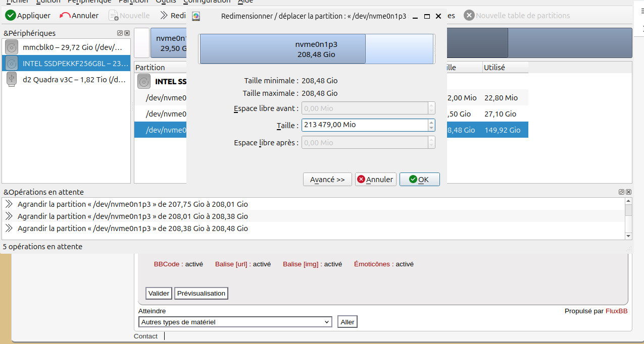Decrease Taille with the down arrow
Screen dimensions: 644x344
pos(431,128)
